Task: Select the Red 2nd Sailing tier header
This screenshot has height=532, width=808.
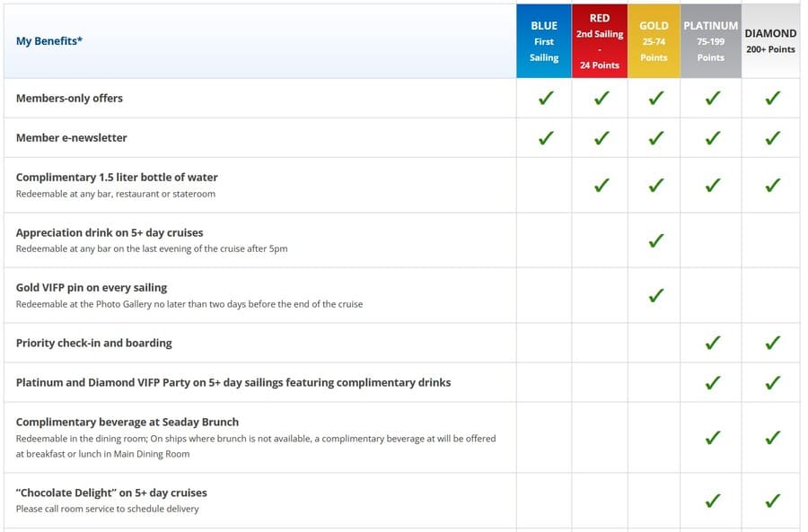Action: click(x=600, y=41)
